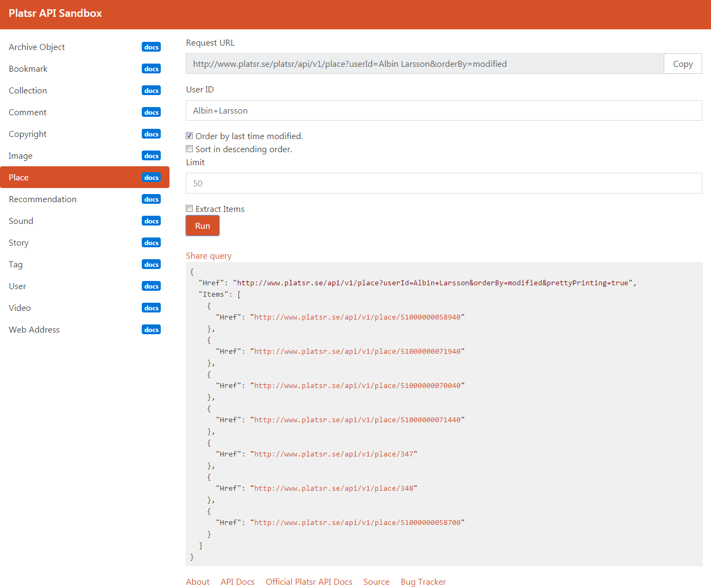The width and height of the screenshot is (711, 588).
Task: Open docs badge for Video
Action: pos(151,308)
